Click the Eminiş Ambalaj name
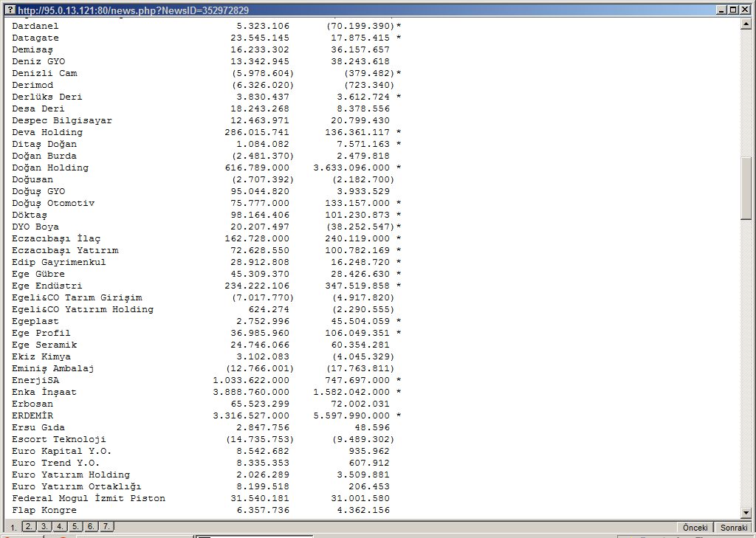The height and width of the screenshot is (538, 756). coord(53,368)
